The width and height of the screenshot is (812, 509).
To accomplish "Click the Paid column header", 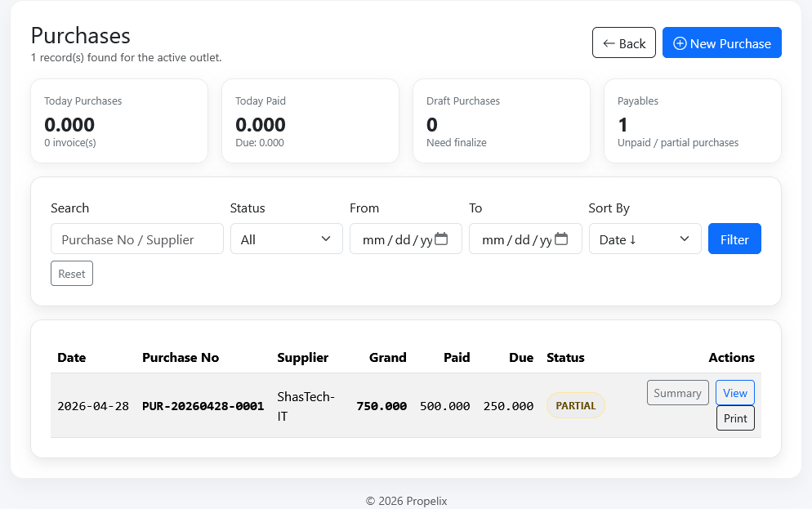I will [457, 357].
